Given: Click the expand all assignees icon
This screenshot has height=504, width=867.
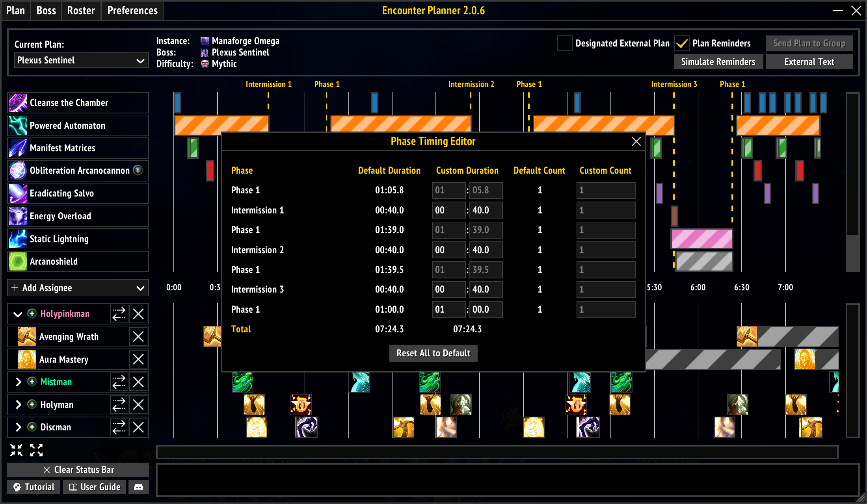Looking at the screenshot, I should pos(36,450).
